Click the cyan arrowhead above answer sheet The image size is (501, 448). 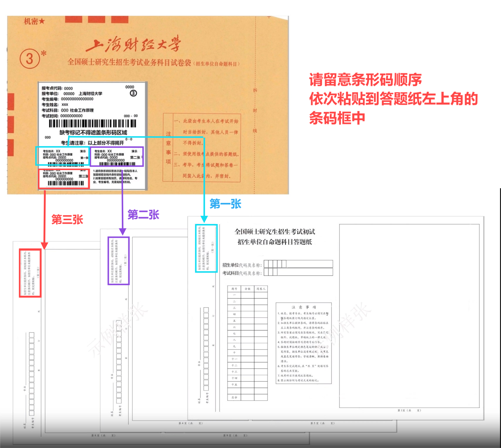click(x=204, y=219)
